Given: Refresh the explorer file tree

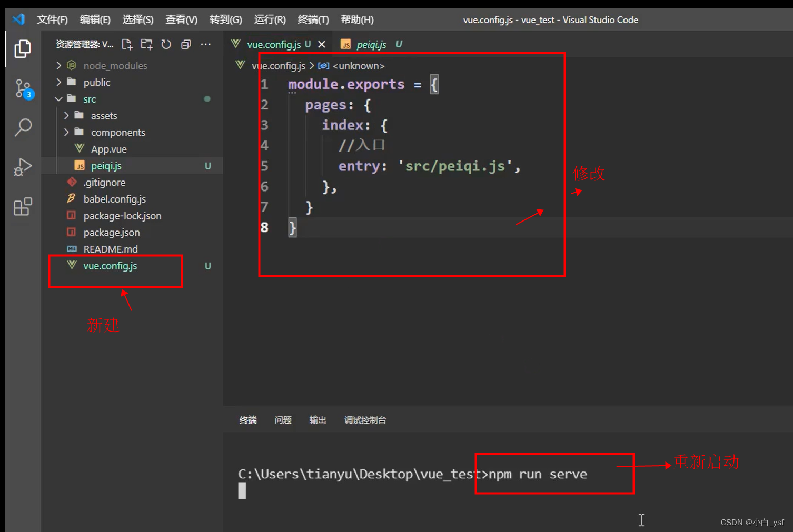Looking at the screenshot, I should click(x=166, y=44).
